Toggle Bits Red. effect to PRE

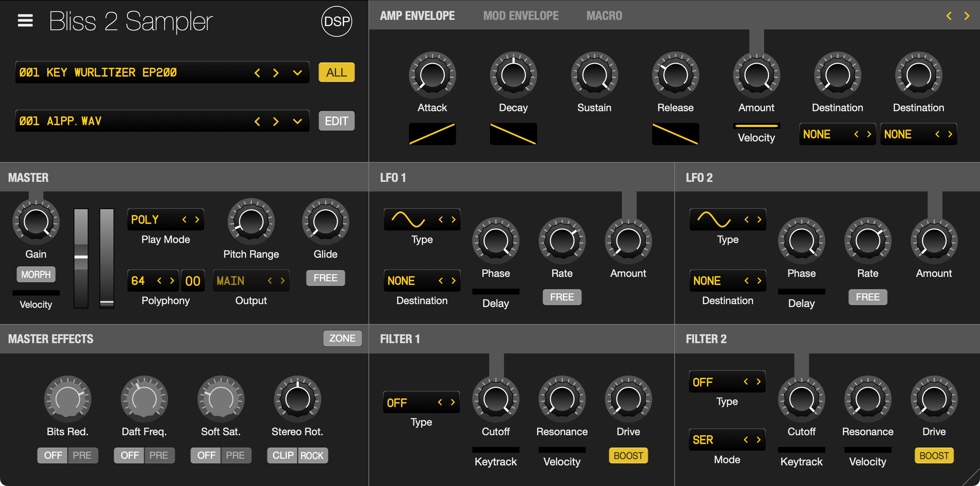(x=83, y=455)
